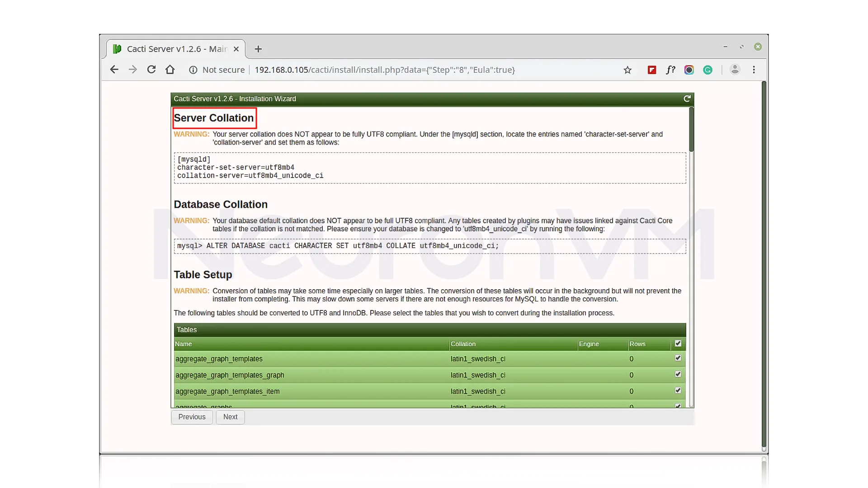Open the browser profile avatar
Image resolution: width=868 pixels, height=488 pixels.
click(735, 70)
